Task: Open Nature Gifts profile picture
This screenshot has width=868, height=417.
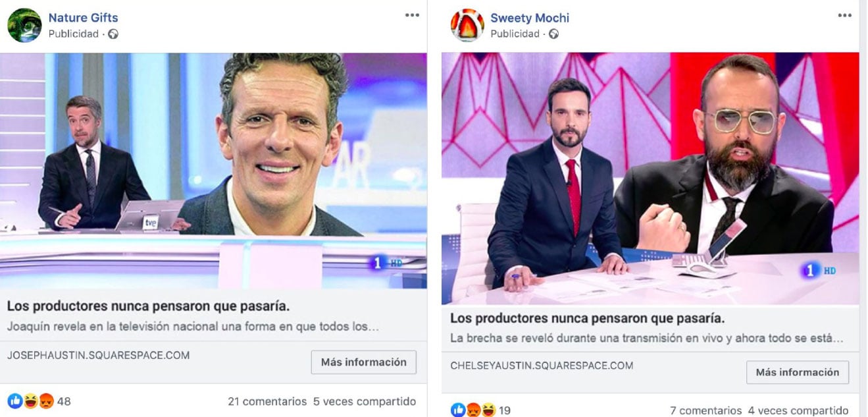Action: tap(24, 26)
